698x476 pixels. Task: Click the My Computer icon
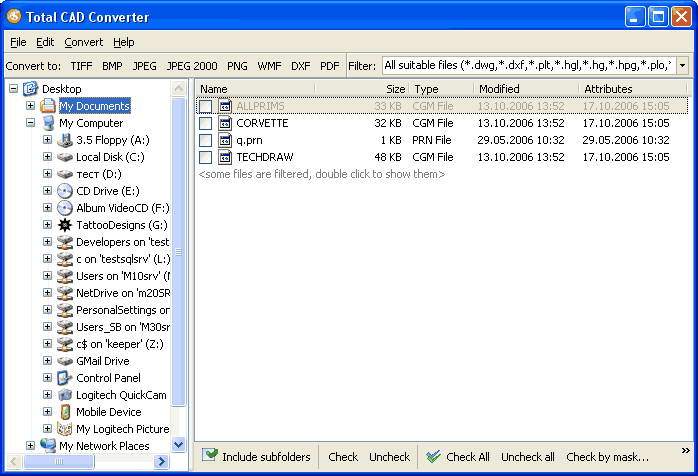click(x=48, y=123)
